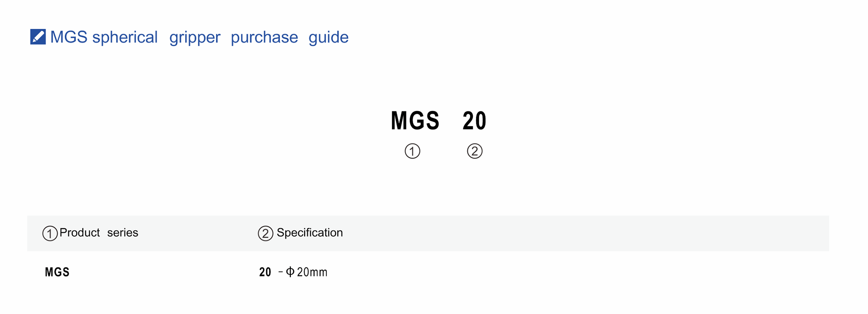Click "MGS" in the blue heading
The height and width of the screenshot is (314, 868).
[x=69, y=37]
